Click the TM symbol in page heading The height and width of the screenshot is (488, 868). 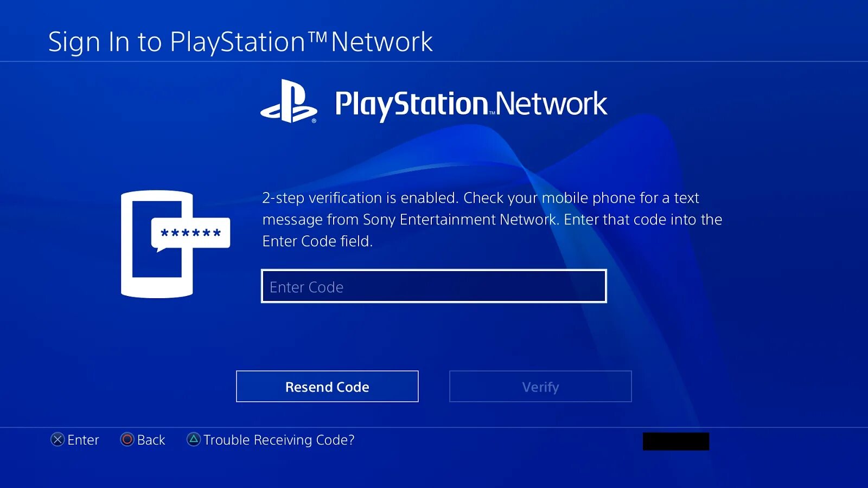318,37
